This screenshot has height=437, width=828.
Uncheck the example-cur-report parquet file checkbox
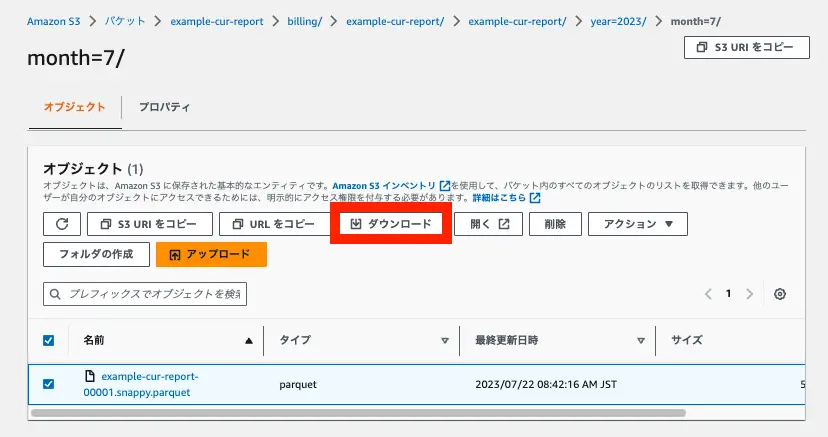(x=49, y=383)
